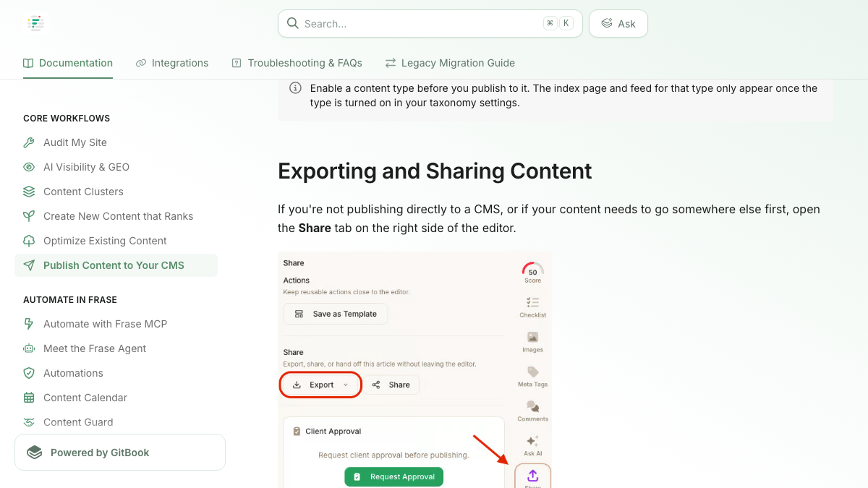Click the link icon beside Integrations
868x488 pixels.
click(x=141, y=63)
